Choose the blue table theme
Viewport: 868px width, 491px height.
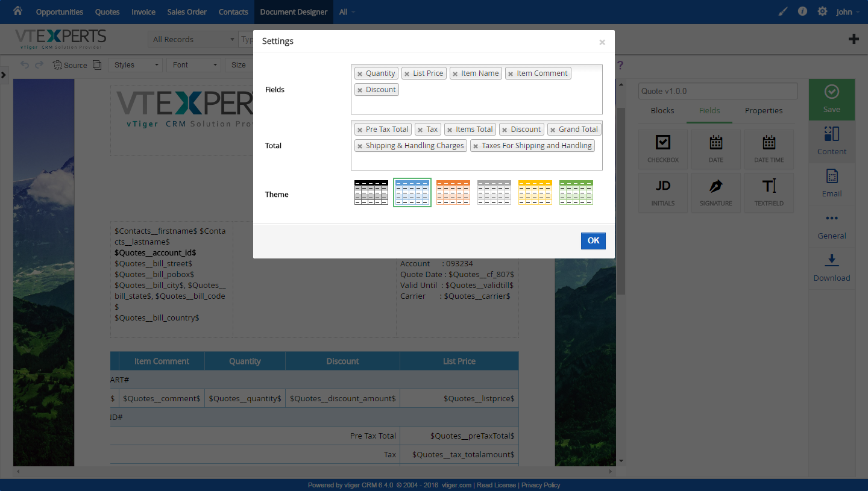(x=412, y=192)
